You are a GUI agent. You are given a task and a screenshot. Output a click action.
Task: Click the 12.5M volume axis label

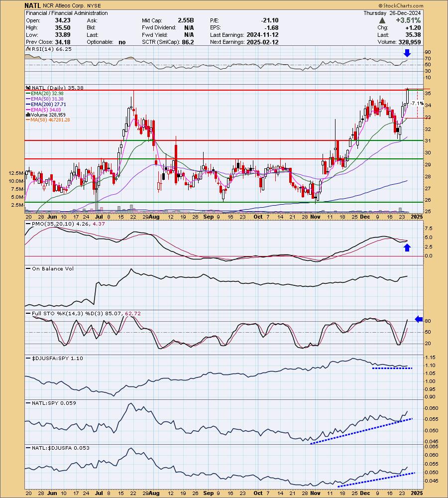click(16, 173)
